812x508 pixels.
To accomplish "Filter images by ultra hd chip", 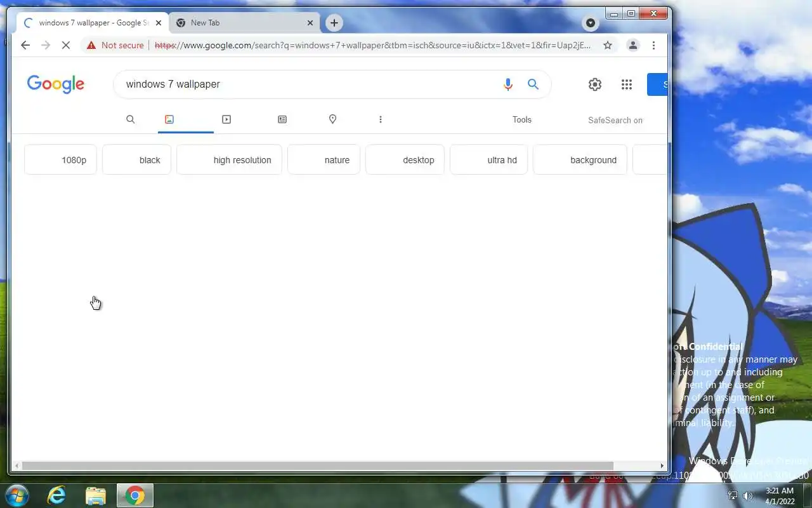I will pos(488,160).
